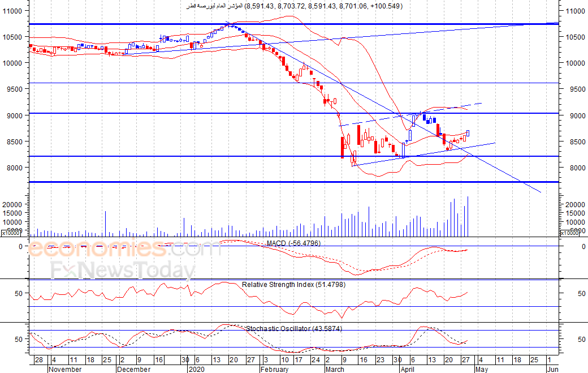Click the 11000 price level on left axis

[x=12, y=11]
